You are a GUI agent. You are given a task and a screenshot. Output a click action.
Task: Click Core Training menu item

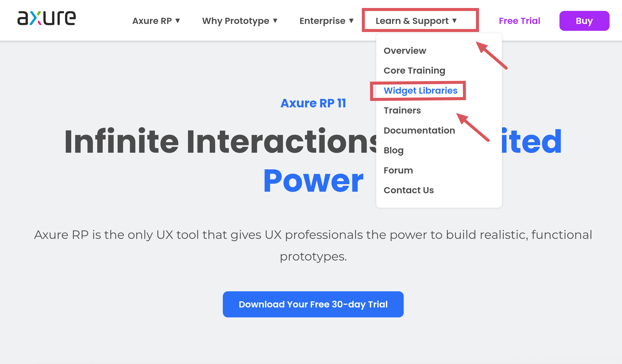(414, 71)
